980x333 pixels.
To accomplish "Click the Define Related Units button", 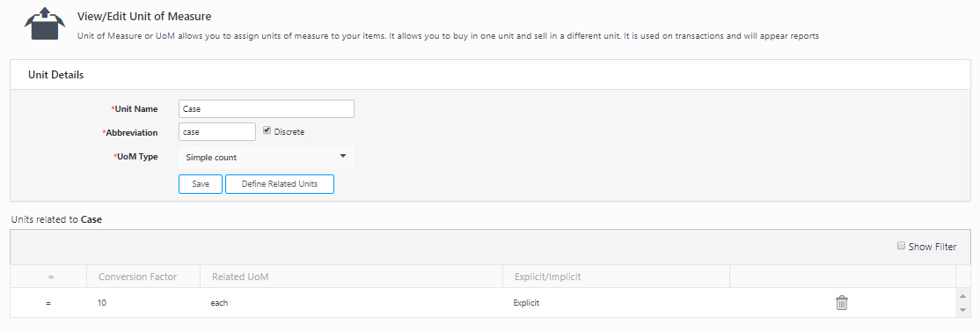I will tap(280, 184).
